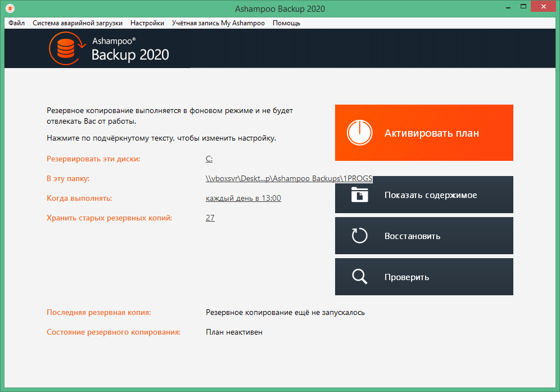Open the Система аварийной загрузки menu
This screenshot has height=392, width=560.
pyautogui.click(x=78, y=23)
